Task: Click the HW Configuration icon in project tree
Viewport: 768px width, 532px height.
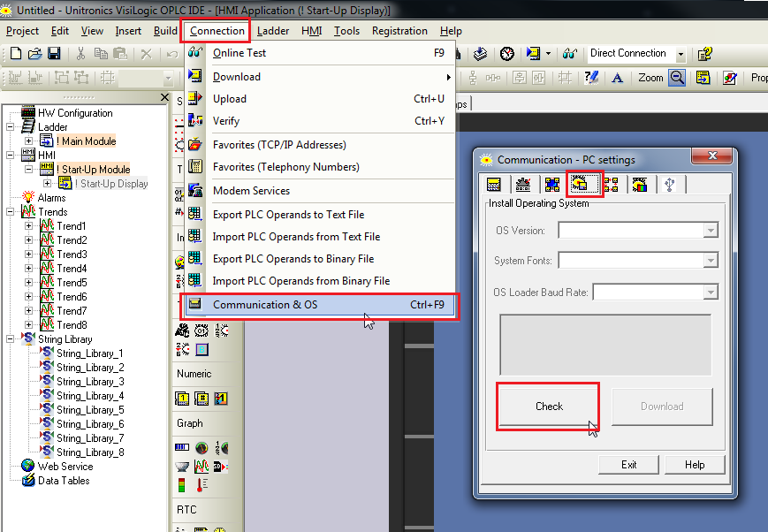Action: [x=28, y=112]
